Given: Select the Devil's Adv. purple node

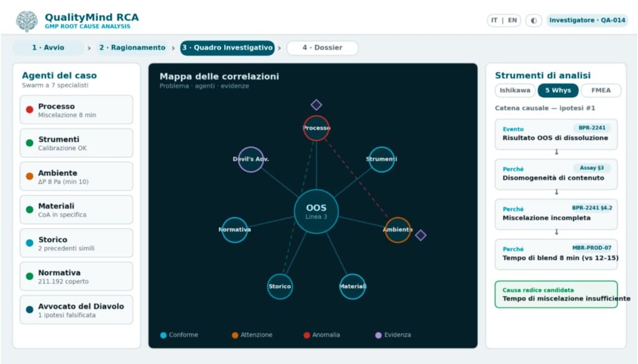Looking at the screenshot, I should [250, 159].
